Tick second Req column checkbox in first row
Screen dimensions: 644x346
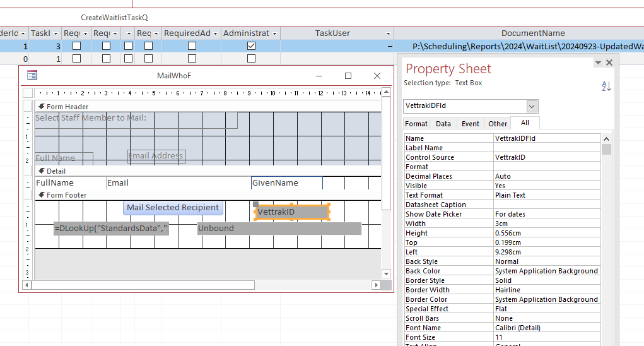tap(107, 46)
